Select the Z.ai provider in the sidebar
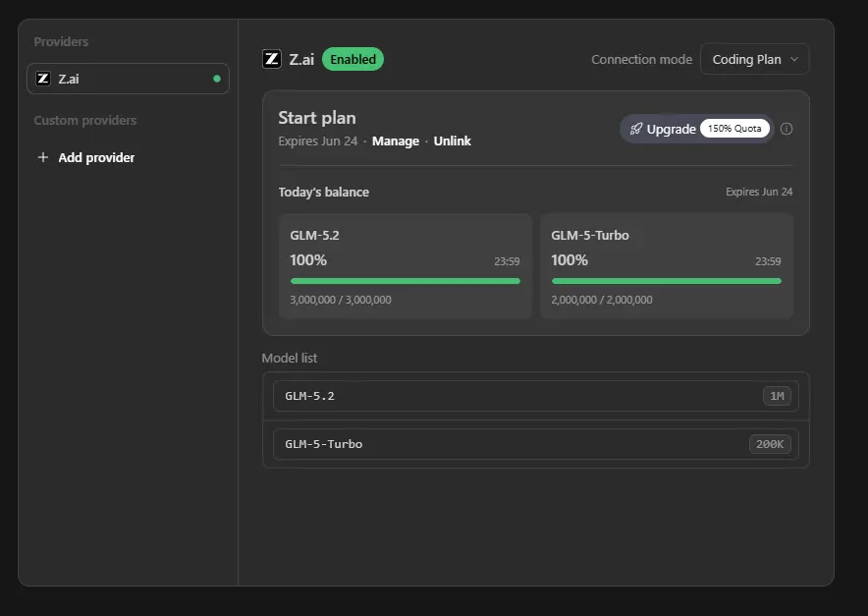The image size is (868, 616). 128,79
